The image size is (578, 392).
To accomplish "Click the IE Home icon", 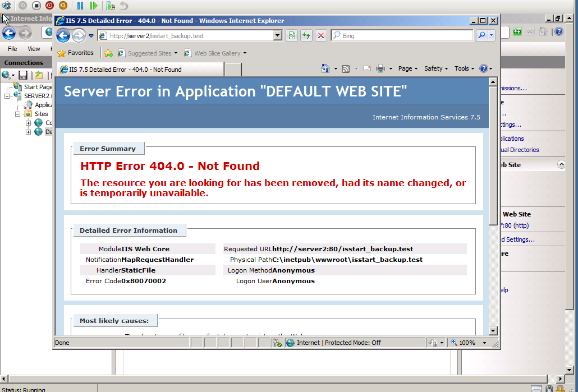I will pos(325,68).
